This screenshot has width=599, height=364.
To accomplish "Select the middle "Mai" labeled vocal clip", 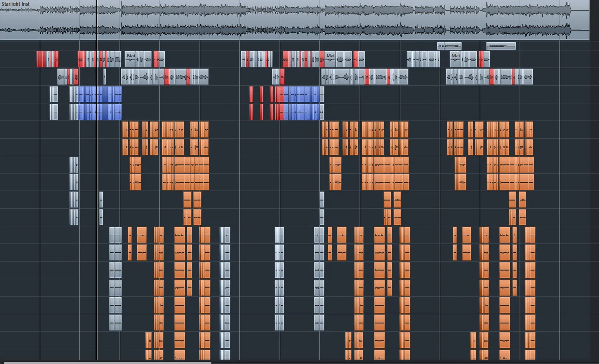I will point(330,59).
